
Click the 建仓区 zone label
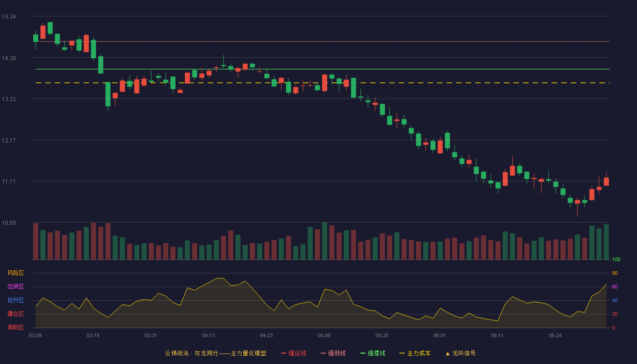pos(15,314)
